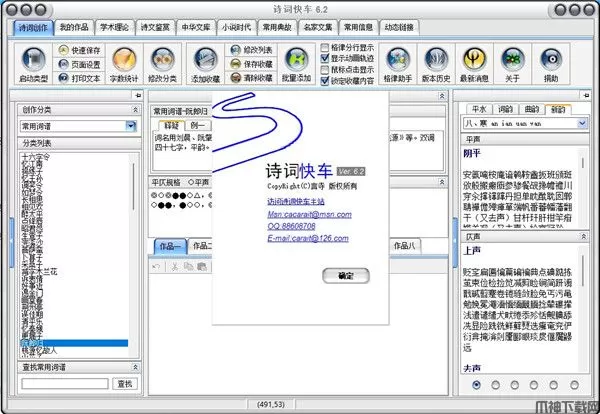Click the 快速保存 quick save icon
Image resolution: width=600 pixels, height=414 pixels.
(x=64, y=50)
